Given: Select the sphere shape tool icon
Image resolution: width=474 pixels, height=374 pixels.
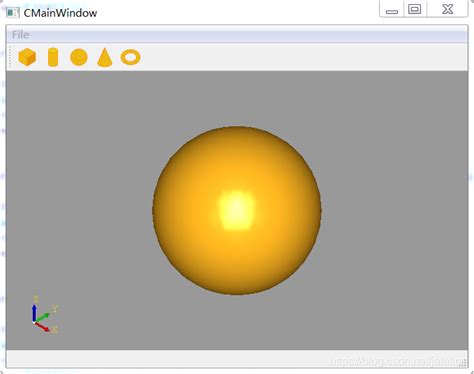Looking at the screenshot, I should pos(79,57).
